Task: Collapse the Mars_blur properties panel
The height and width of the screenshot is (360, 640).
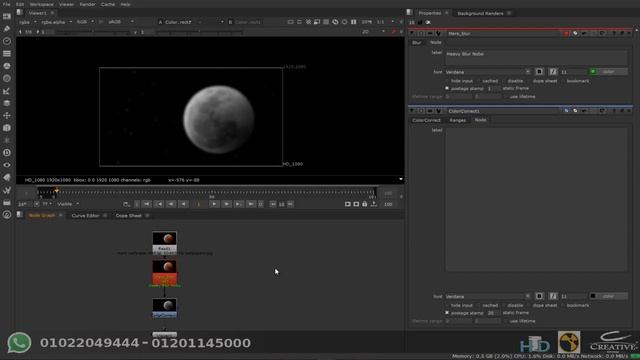Action: pos(412,33)
